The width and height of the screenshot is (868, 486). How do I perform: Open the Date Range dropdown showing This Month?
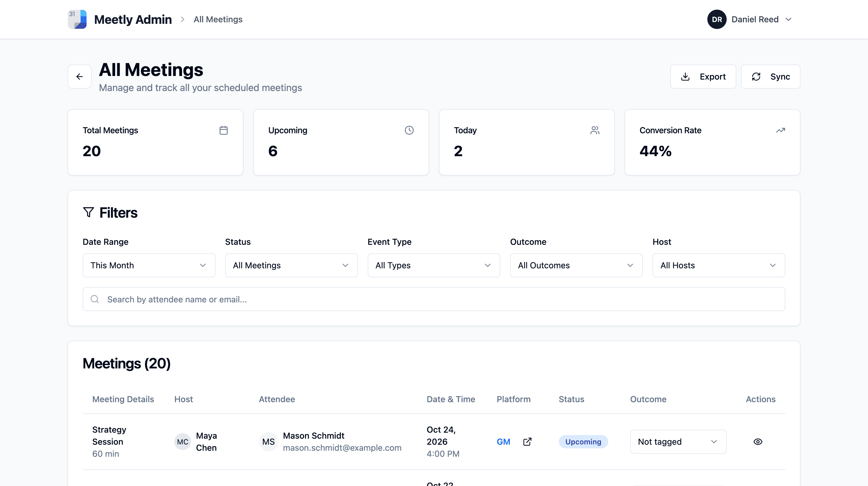coord(149,265)
